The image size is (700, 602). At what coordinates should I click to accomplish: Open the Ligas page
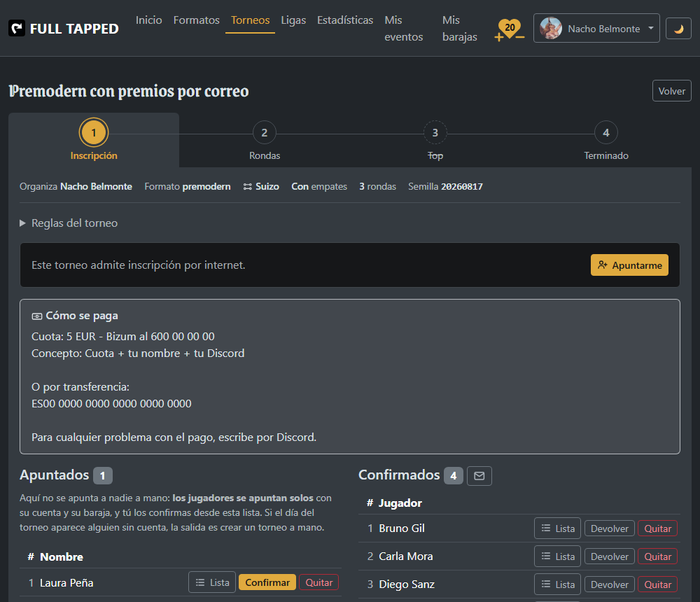pyautogui.click(x=293, y=20)
